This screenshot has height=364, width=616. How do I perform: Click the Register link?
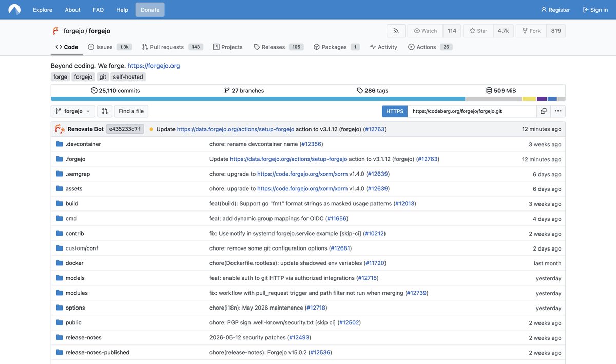[x=555, y=10]
